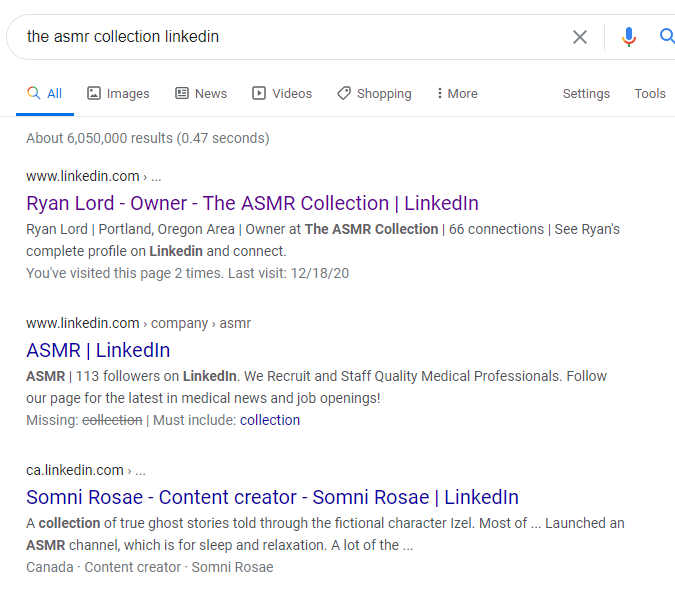Click the www.linkedin.com › company › asmr URL

pos(138,323)
